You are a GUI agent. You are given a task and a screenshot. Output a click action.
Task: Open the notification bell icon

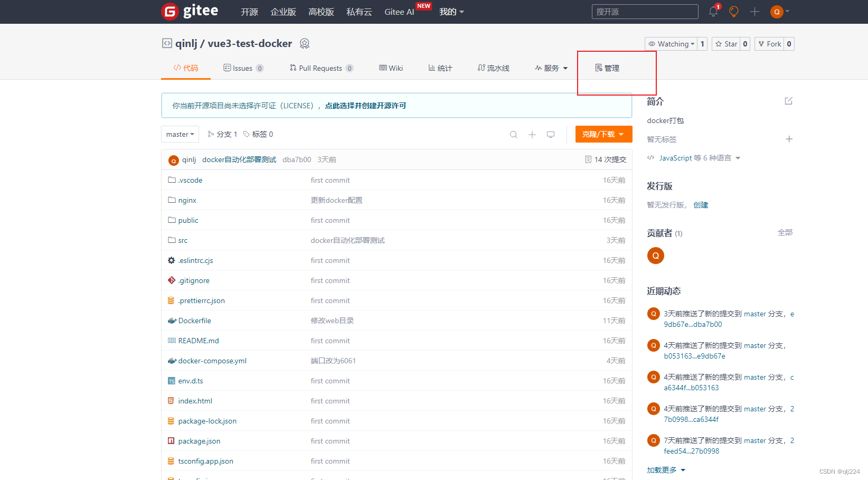coord(713,11)
